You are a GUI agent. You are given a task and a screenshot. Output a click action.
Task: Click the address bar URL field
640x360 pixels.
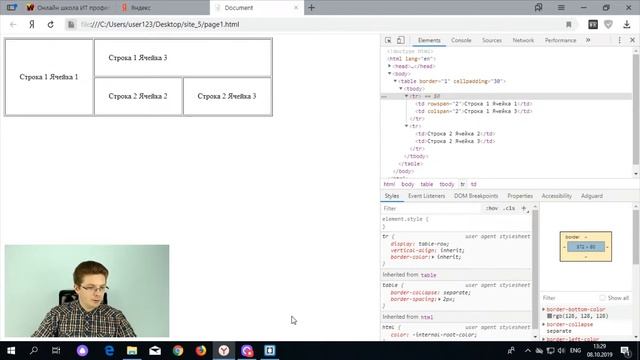[318, 24]
